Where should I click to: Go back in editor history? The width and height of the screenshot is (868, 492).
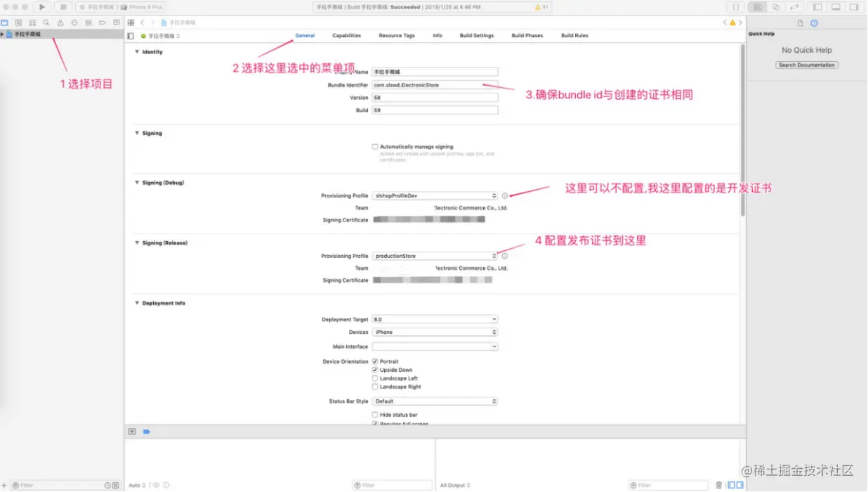click(142, 22)
